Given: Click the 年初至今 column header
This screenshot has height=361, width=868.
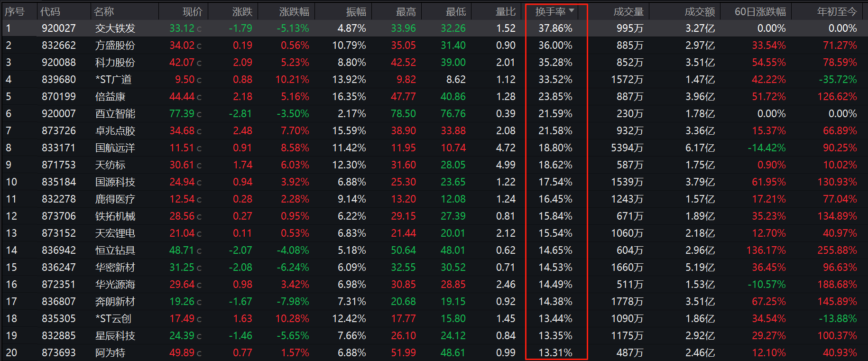Looking at the screenshot, I should [837, 11].
